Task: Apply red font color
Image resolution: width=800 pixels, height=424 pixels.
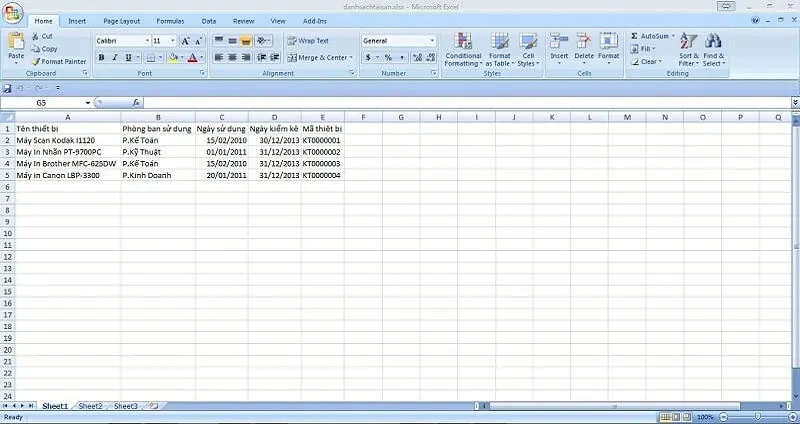Action: click(x=192, y=58)
